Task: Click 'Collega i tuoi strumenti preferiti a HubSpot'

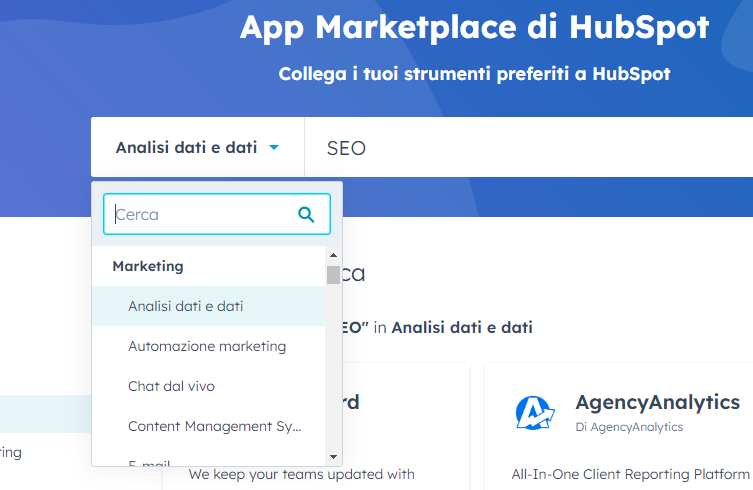Action: 474,74
